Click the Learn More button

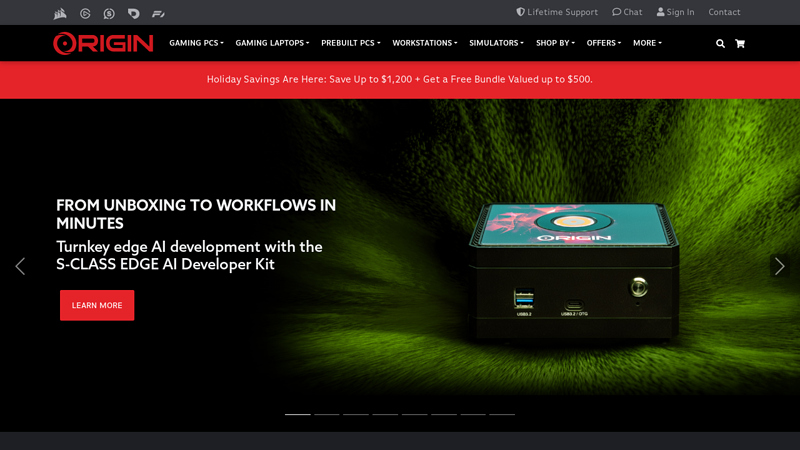(97, 305)
